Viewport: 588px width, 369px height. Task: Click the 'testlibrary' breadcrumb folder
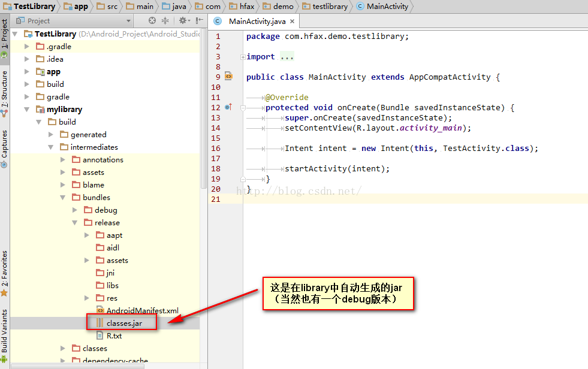(325, 7)
